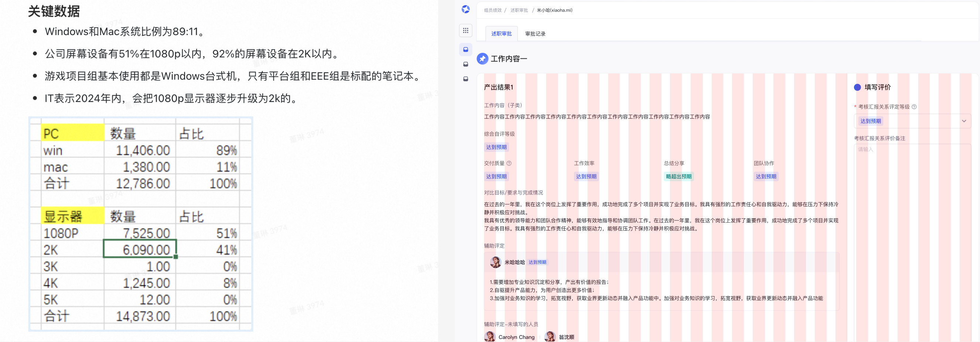This screenshot has height=342, width=980.
Task: Click 米哈哈哈's avatar
Action: (x=495, y=262)
